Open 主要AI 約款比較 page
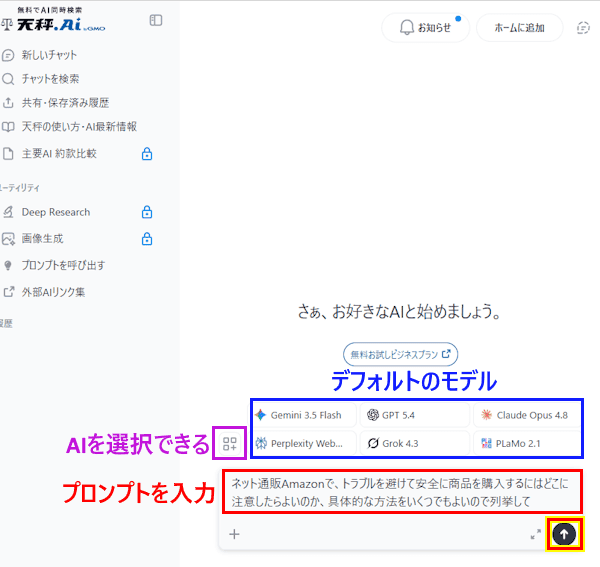 tap(59, 154)
